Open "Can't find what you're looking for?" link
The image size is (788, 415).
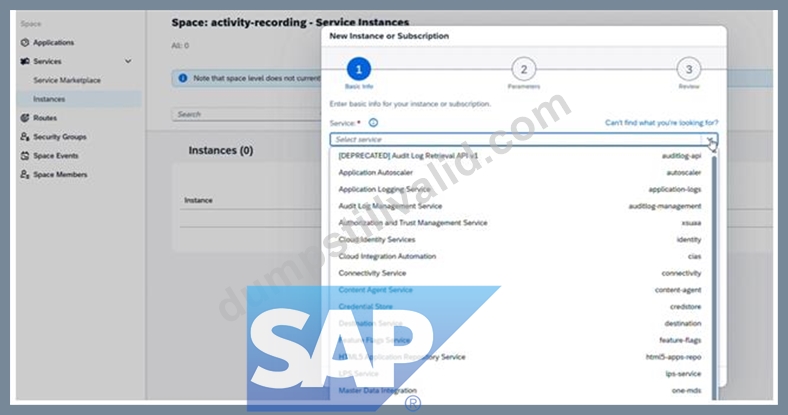661,123
